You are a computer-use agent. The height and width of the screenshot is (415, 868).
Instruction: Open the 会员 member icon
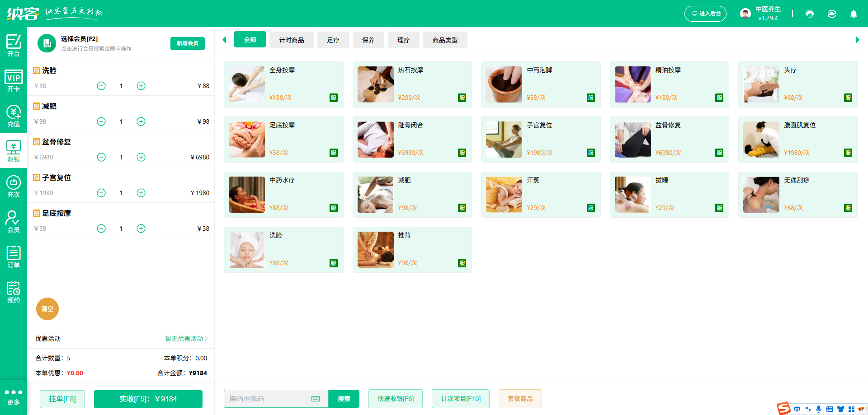pyautogui.click(x=14, y=221)
